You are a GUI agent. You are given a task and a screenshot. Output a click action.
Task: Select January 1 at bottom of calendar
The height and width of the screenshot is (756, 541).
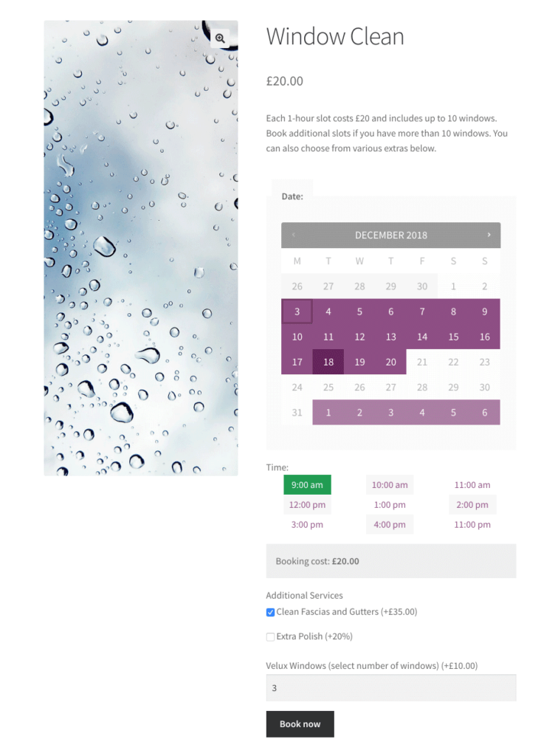pyautogui.click(x=328, y=412)
